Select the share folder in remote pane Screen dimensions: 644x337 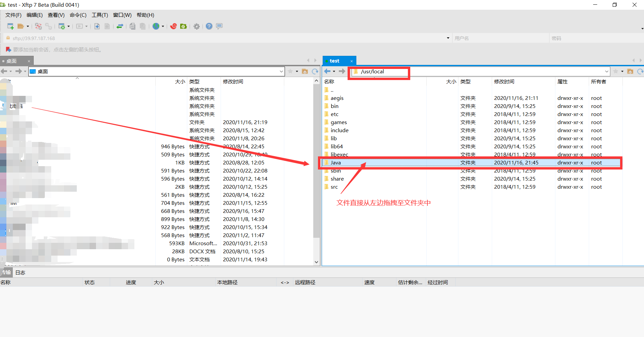471,179
